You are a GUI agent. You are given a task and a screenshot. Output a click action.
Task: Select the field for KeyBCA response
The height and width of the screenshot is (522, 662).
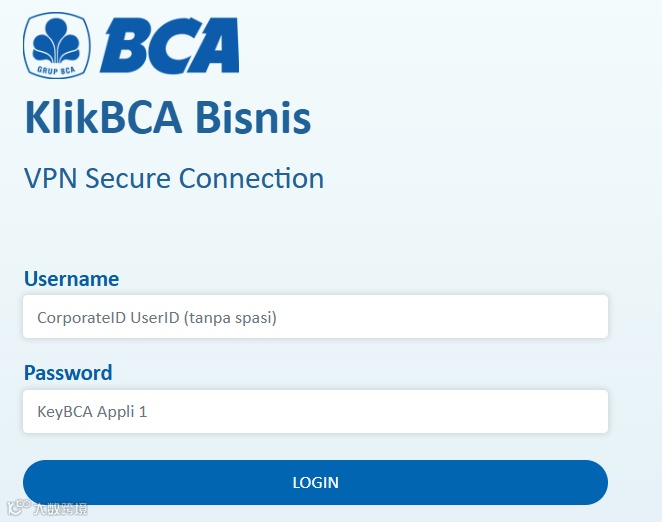click(450, 411)
